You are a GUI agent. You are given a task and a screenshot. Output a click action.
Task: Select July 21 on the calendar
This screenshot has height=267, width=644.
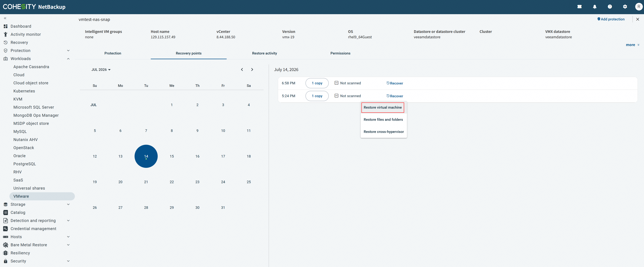point(146,182)
